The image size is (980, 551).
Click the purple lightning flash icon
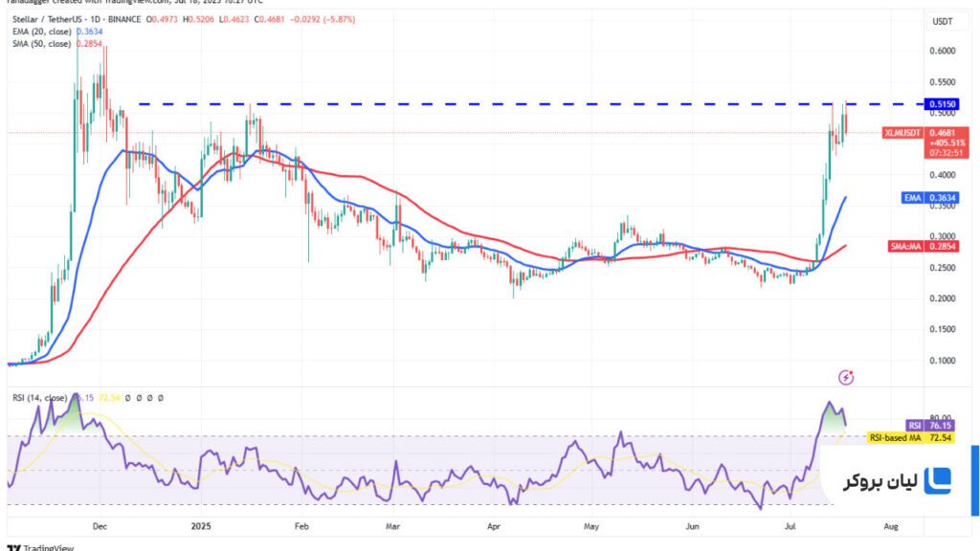click(x=846, y=377)
